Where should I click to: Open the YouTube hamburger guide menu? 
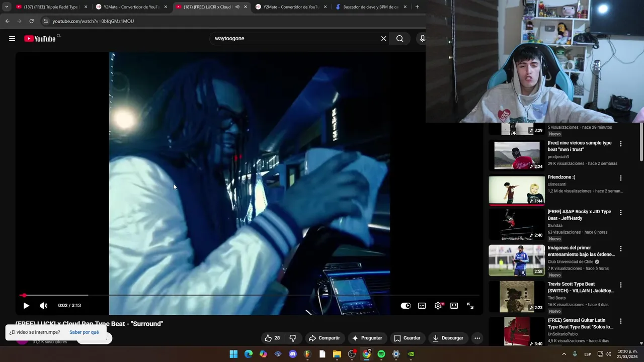[x=12, y=39]
